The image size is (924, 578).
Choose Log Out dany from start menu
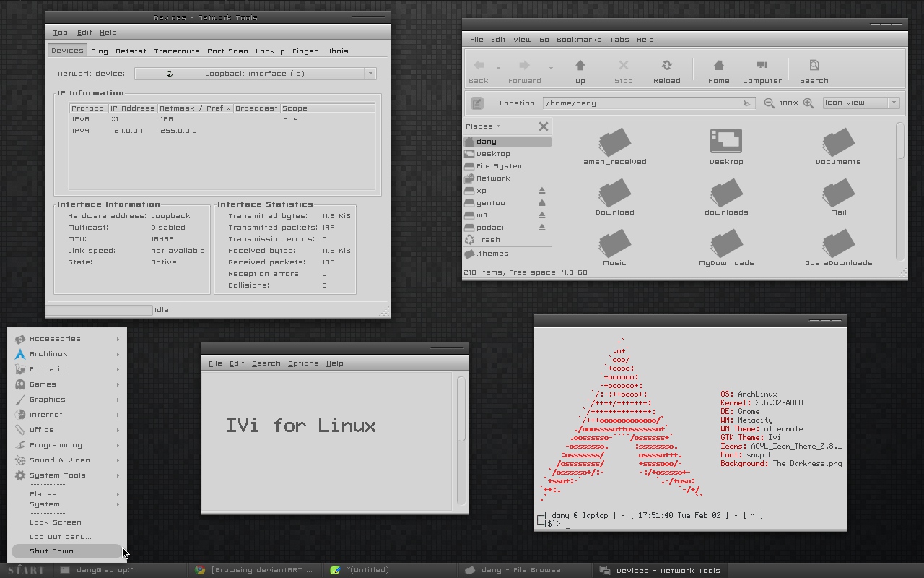67,537
